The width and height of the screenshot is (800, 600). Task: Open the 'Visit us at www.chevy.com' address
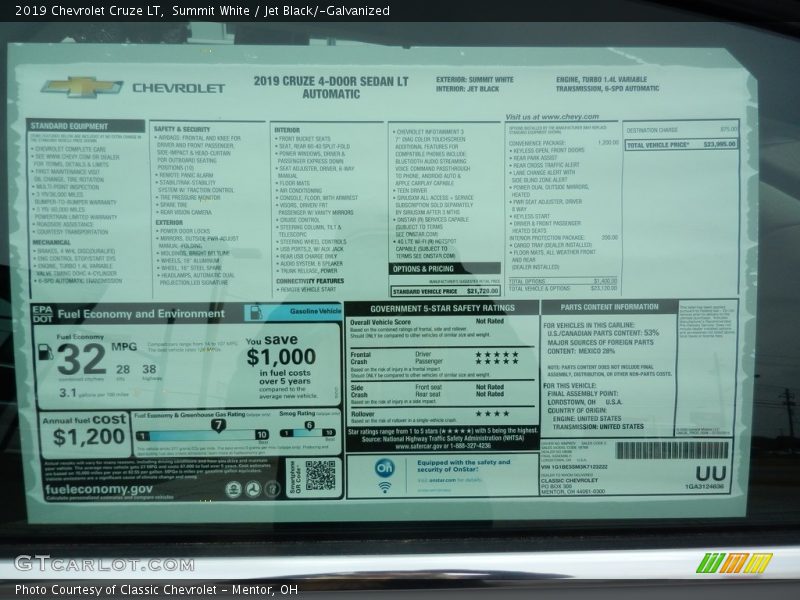[552, 117]
